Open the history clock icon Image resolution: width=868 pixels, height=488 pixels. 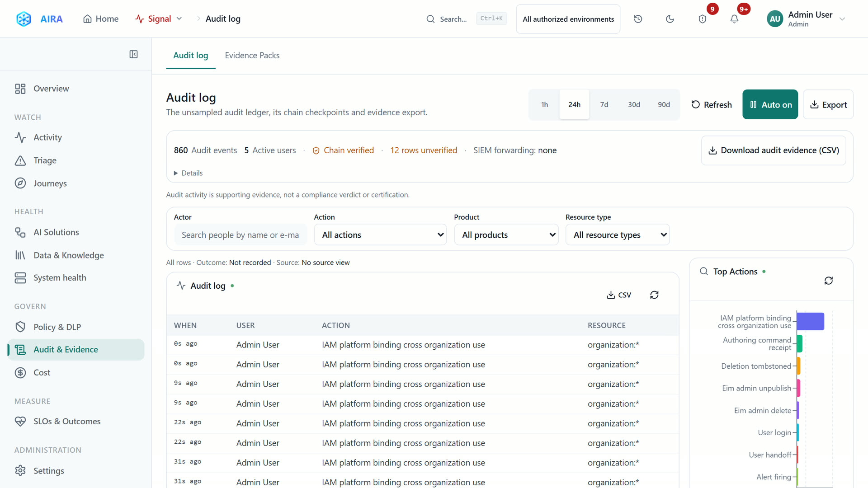638,19
